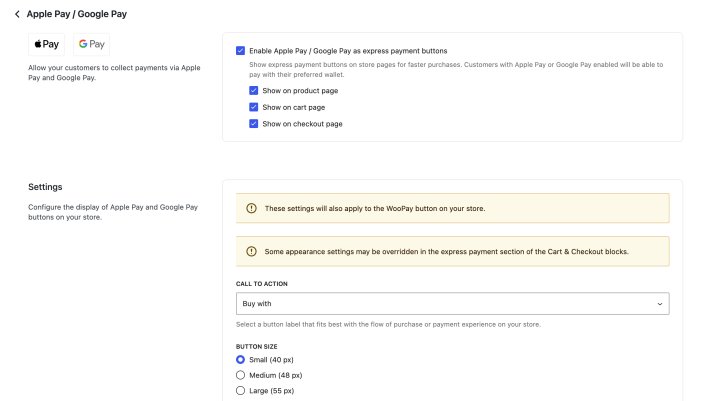Click 'Allow your customers to collect payments' text
Screen dimensions: 702x401
114,73
